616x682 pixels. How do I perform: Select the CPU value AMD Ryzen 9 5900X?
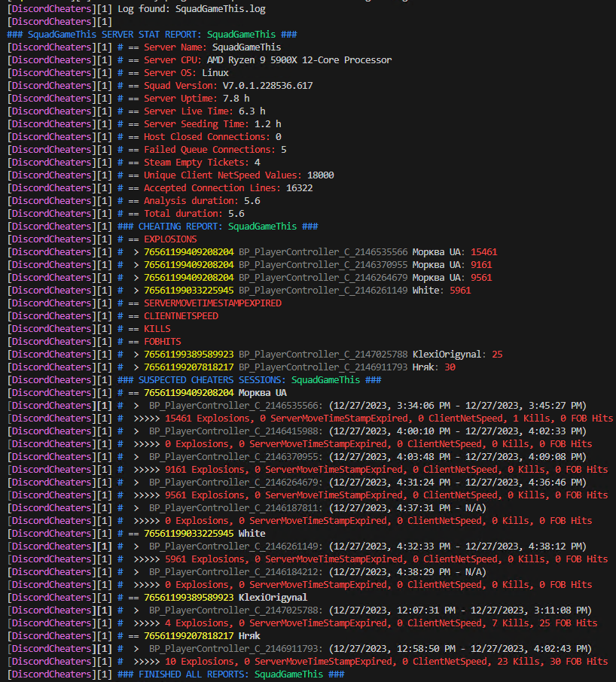[252, 60]
